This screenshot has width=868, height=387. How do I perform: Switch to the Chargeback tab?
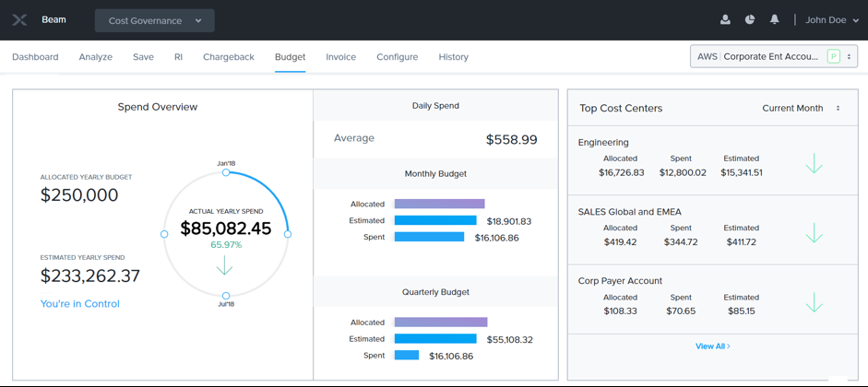pyautogui.click(x=228, y=57)
